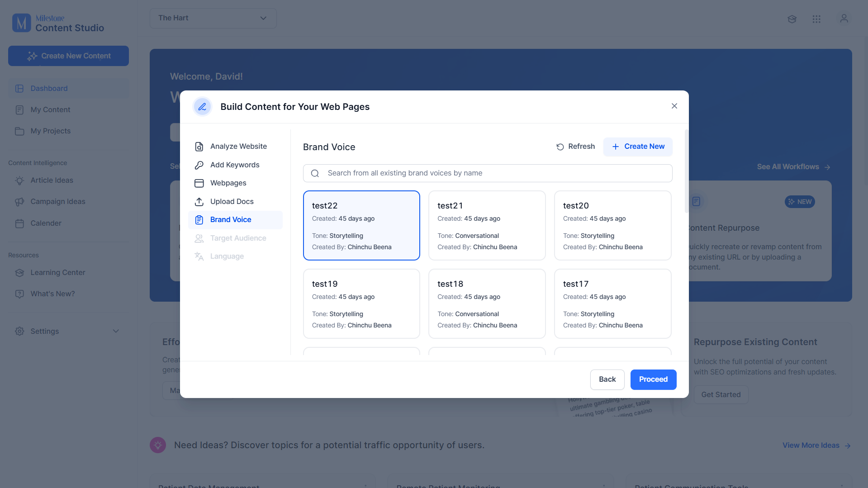Image resolution: width=868 pixels, height=488 pixels.
Task: Click the Proceed button
Action: (653, 379)
